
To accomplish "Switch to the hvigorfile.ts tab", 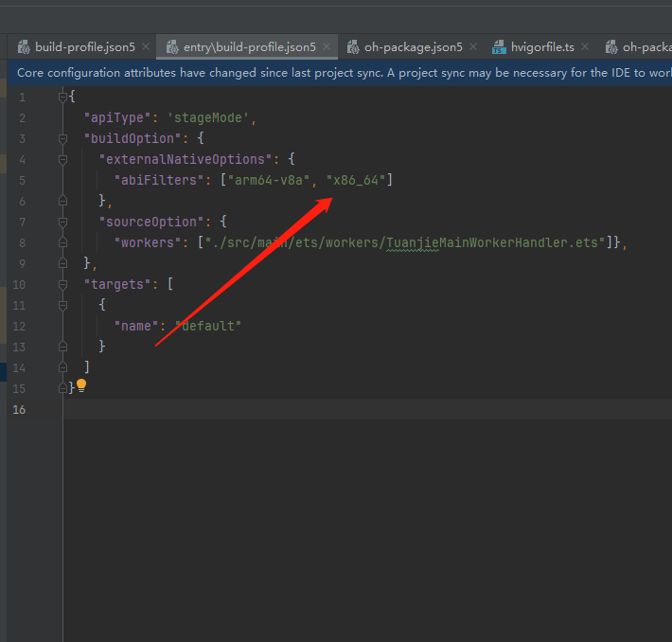I will (542, 47).
